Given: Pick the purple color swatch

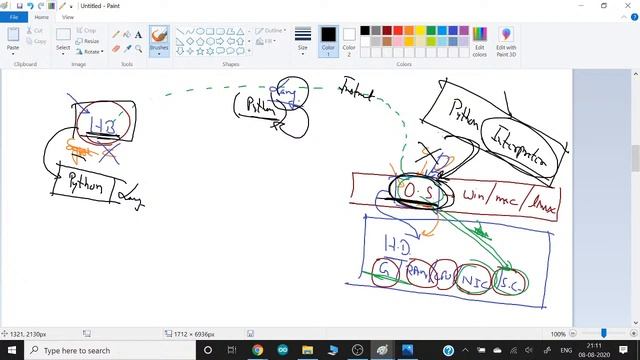Looking at the screenshot, I should (464, 31).
